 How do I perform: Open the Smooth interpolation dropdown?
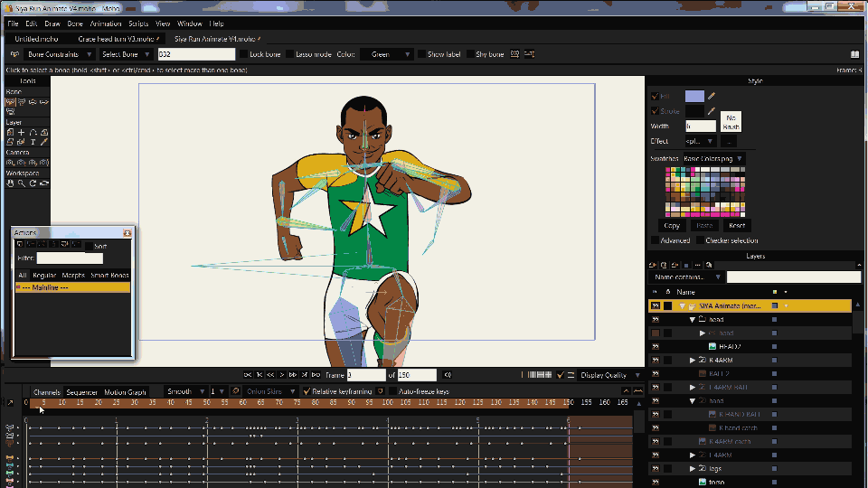[x=185, y=391]
